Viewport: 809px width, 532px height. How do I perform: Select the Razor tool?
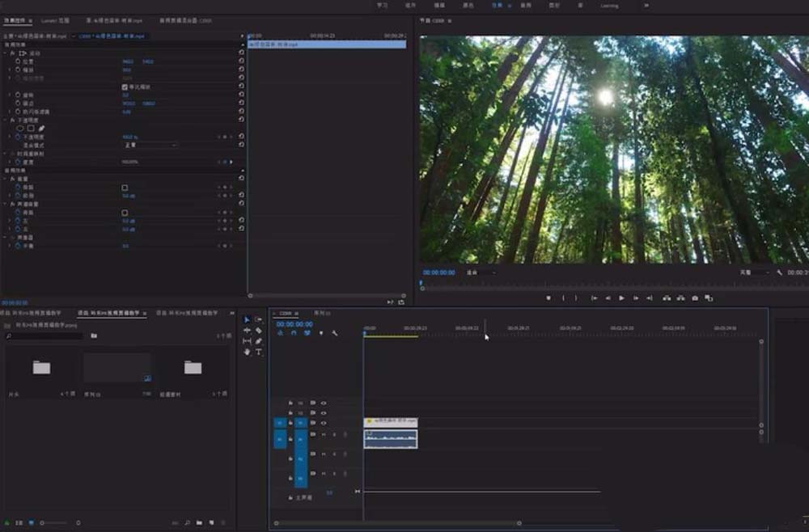coord(259,331)
